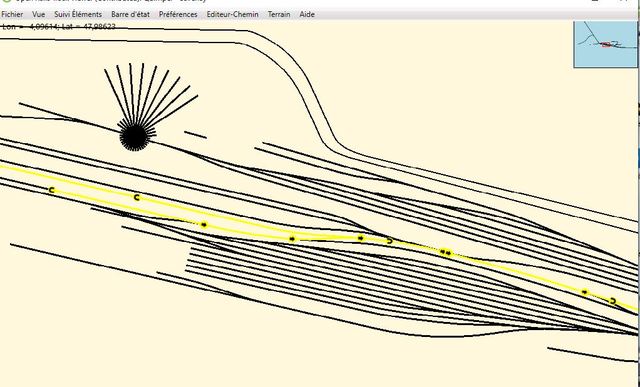
Task: Expand the Barre d'état menu
Action: point(130,14)
